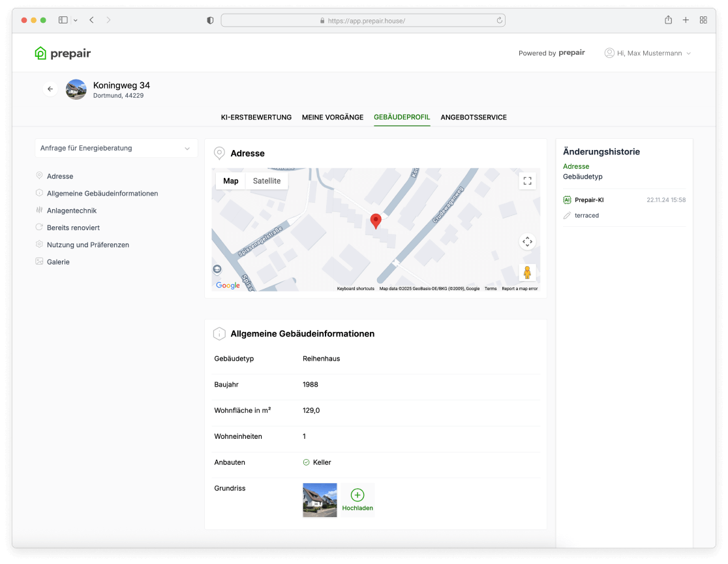
Task: Jump to Allgemeine Gebäudeinformationen in sidebar
Action: tap(102, 194)
